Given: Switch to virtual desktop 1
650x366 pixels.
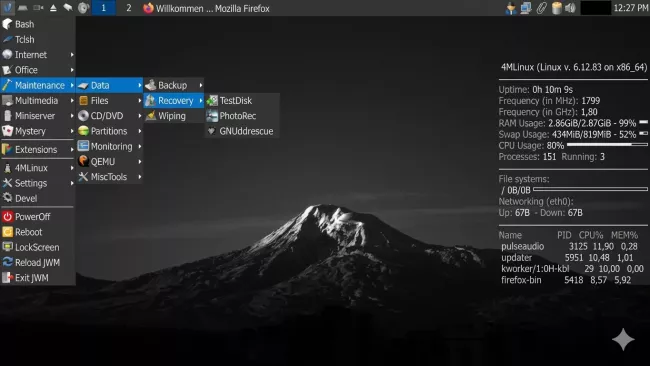Looking at the screenshot, I should click(103, 8).
